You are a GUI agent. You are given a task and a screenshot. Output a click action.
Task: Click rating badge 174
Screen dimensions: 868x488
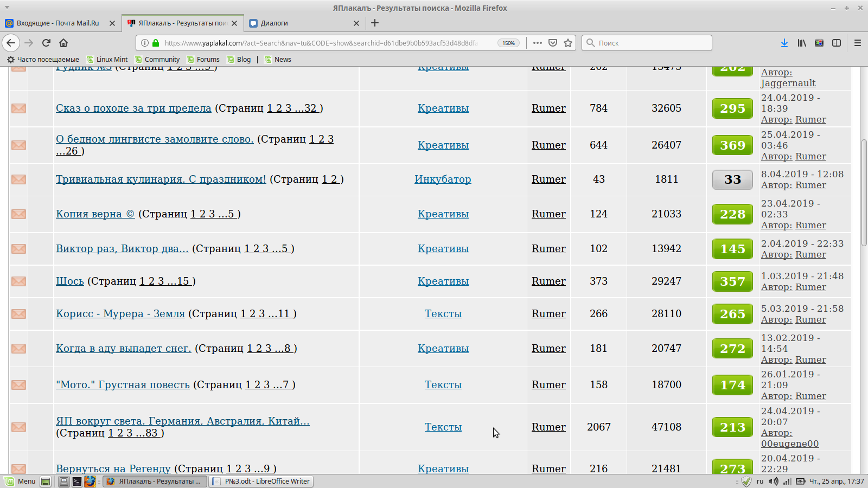click(x=732, y=385)
